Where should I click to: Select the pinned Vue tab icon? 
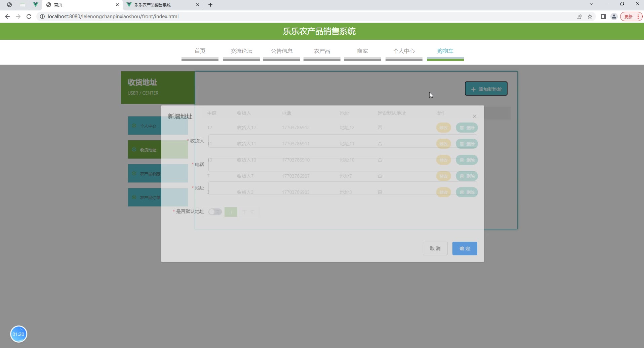click(x=35, y=5)
